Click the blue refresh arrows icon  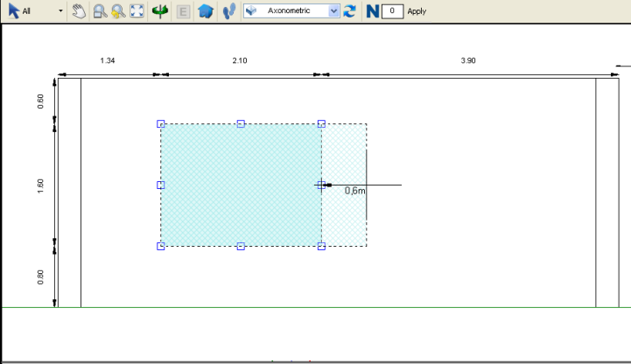pos(349,10)
